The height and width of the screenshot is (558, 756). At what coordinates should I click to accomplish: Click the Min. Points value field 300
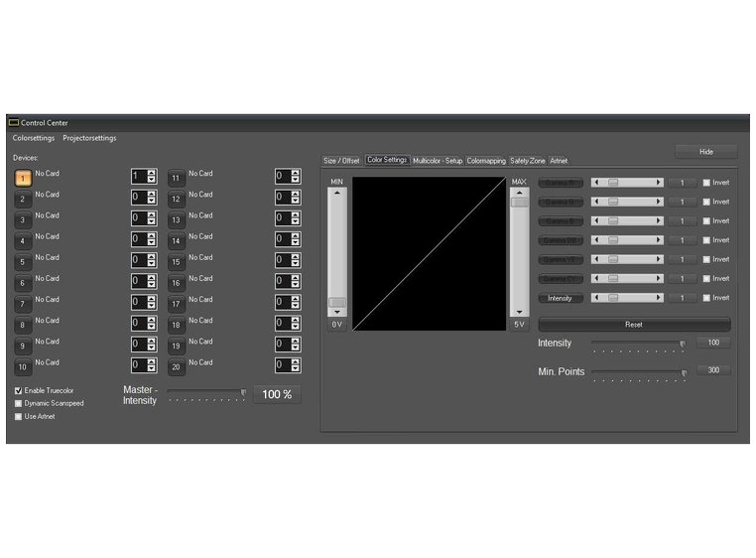713,370
